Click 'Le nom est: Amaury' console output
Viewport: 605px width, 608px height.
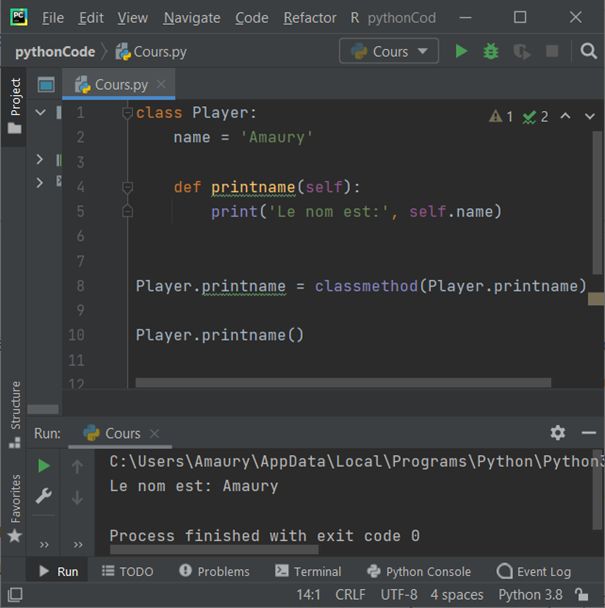[x=194, y=486]
